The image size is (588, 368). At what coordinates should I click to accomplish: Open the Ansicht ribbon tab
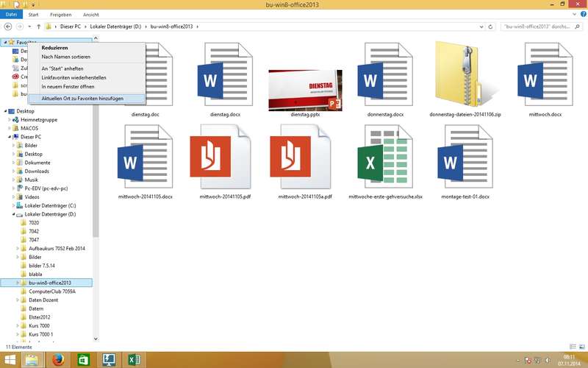tap(91, 14)
